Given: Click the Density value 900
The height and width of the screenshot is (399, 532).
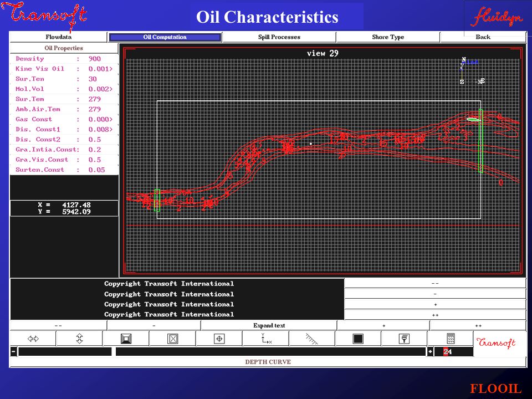Looking at the screenshot, I should [x=95, y=59].
